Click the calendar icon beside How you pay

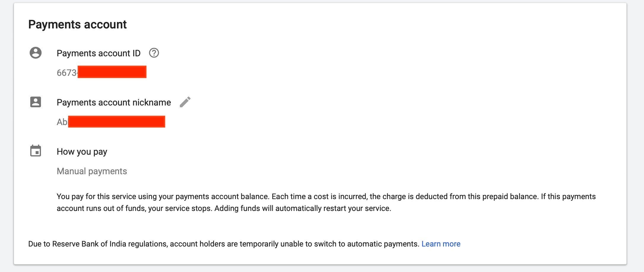click(x=36, y=151)
